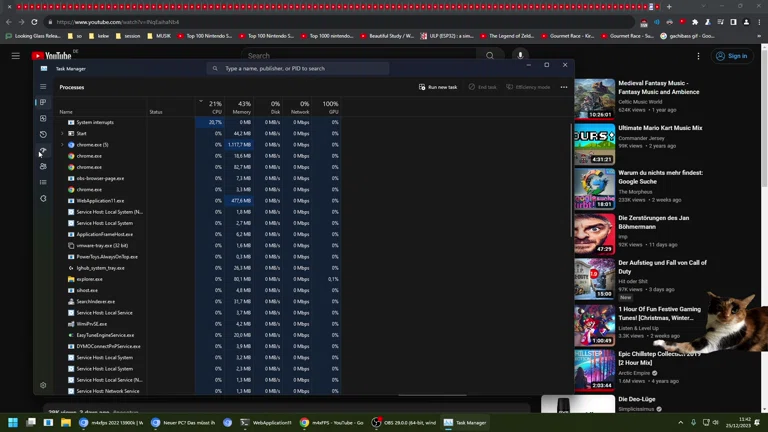Expand the Start process group
Viewport: 768px width, 432px height.
click(x=62, y=133)
